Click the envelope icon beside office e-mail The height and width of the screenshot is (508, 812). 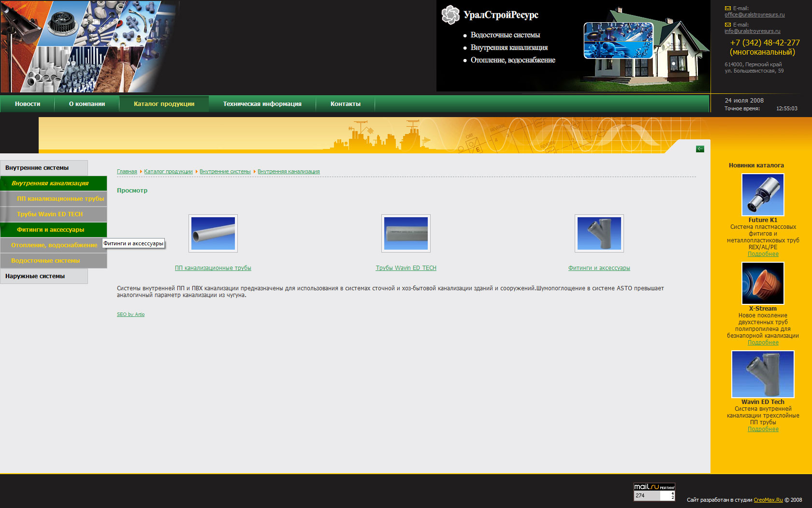728,9
